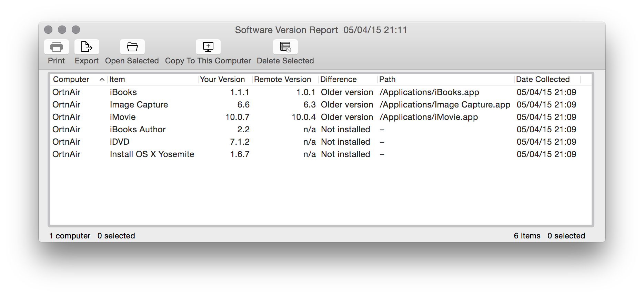Sort by Date Collected column header
The image size is (644, 297).
(x=543, y=80)
